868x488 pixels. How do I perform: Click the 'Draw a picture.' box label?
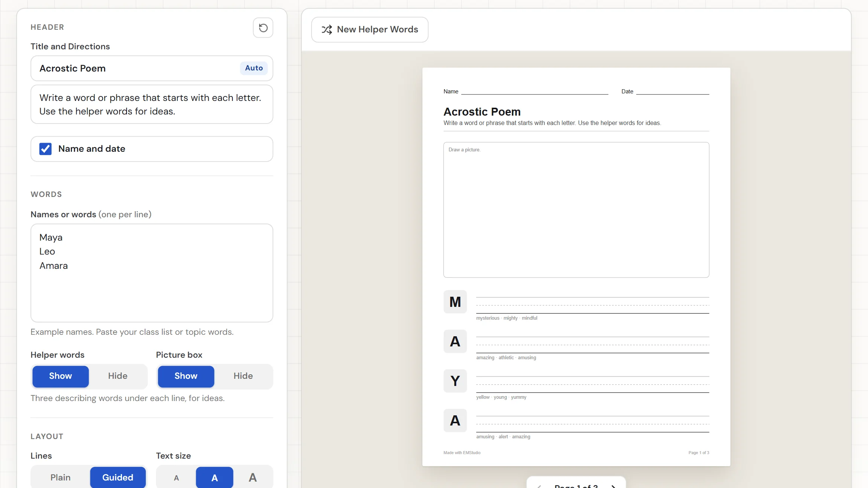465,150
